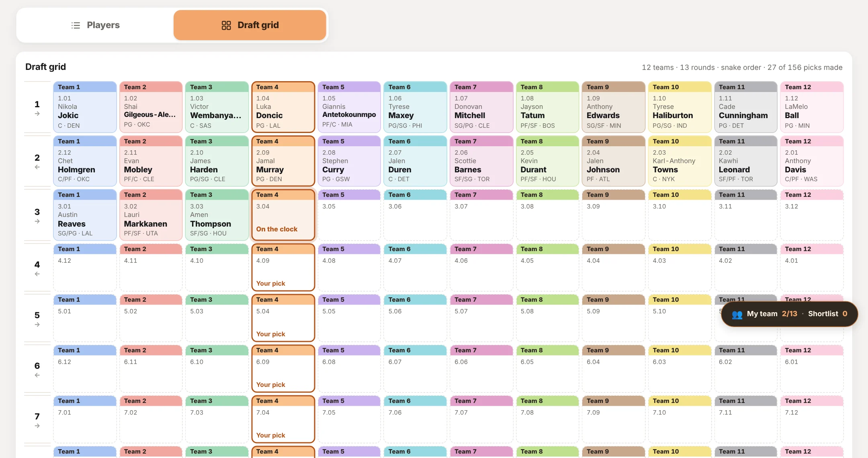This screenshot has height=458, width=868.
Task: Click round 4 left arrow indicator
Action: tap(37, 274)
